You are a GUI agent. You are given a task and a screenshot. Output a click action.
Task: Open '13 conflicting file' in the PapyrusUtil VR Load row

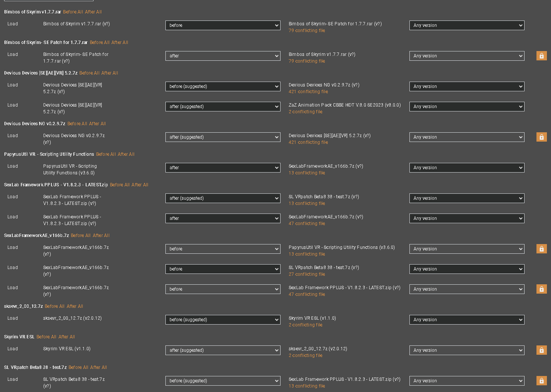(307, 173)
